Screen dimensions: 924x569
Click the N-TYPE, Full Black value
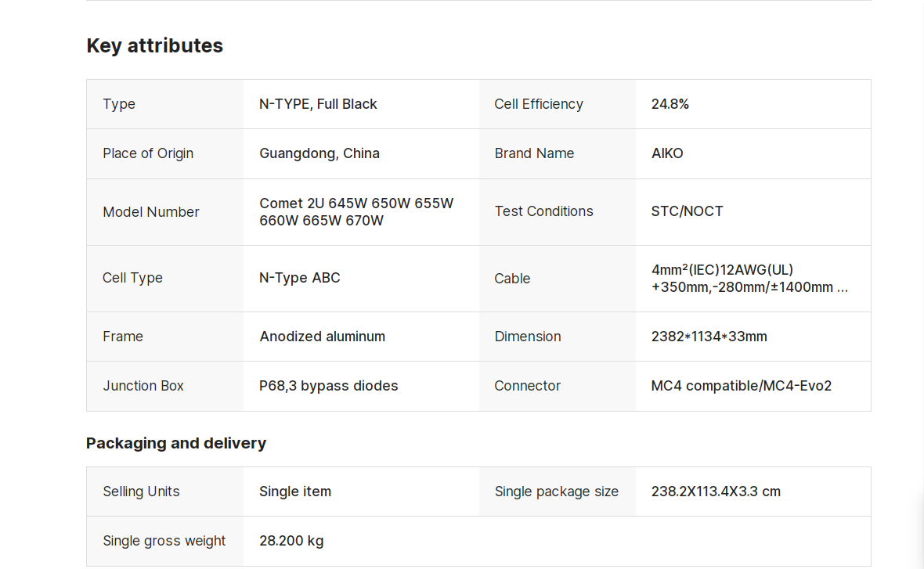coord(318,104)
